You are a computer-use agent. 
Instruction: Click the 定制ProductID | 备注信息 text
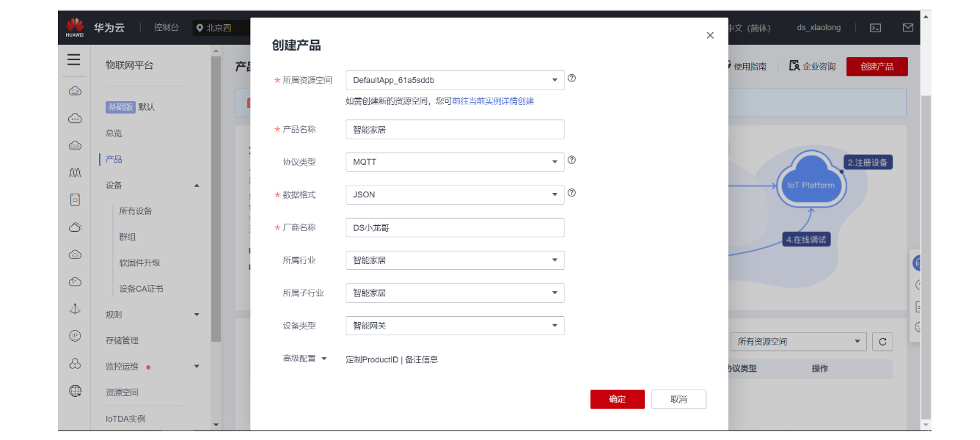[392, 359]
